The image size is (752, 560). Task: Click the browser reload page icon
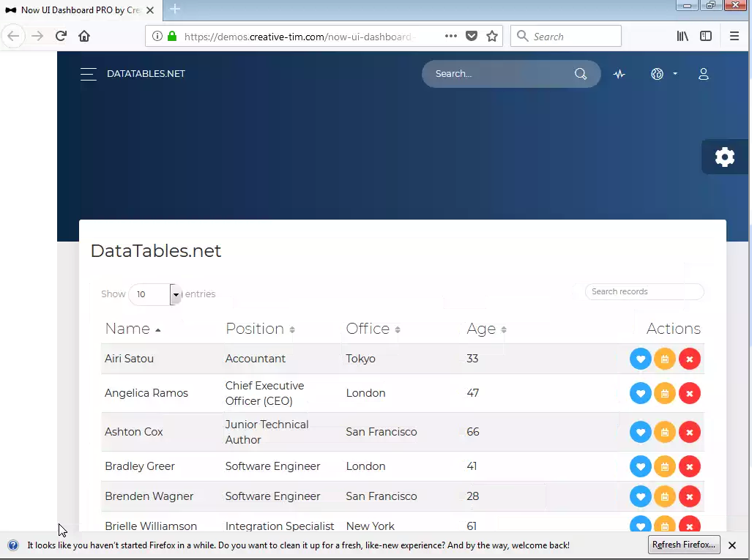coord(61,35)
